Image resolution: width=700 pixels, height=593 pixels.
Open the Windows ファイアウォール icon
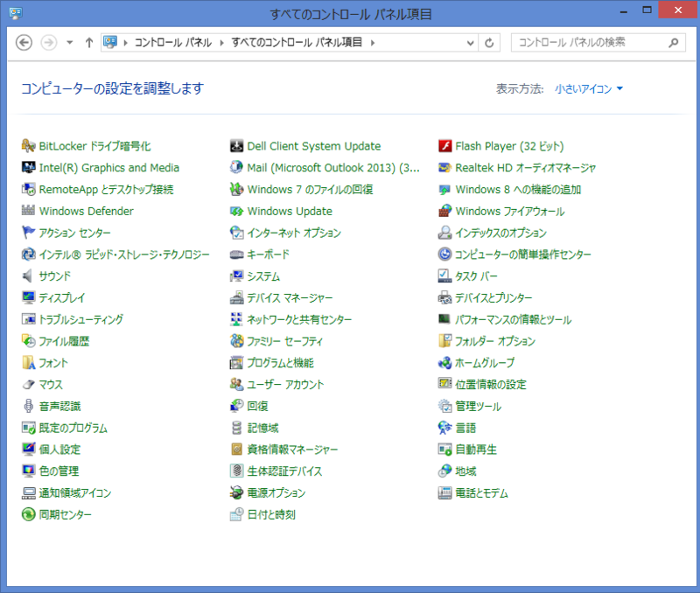[445, 211]
